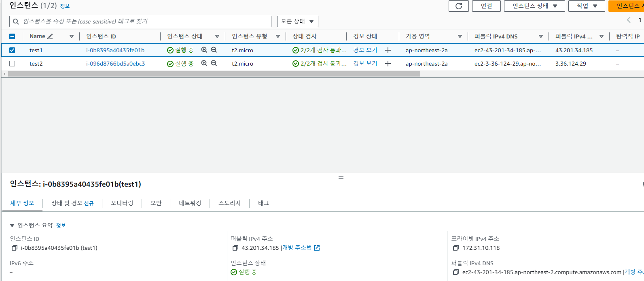The height and width of the screenshot is (281, 644).
Task: Open the 네트워킹 tab
Action: click(190, 203)
